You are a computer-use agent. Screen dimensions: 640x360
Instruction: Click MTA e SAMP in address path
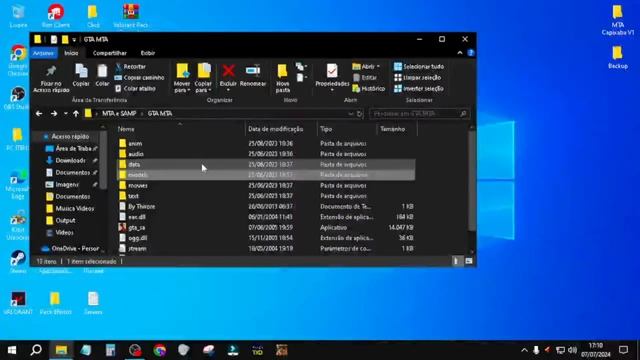click(119, 113)
